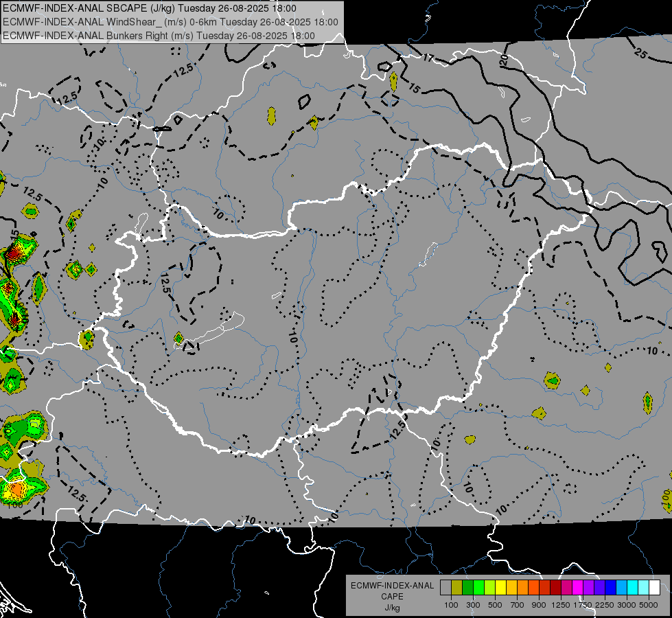This screenshot has width=672, height=618.
Task: Click the 25 contour label on the map
Action: (640, 53)
